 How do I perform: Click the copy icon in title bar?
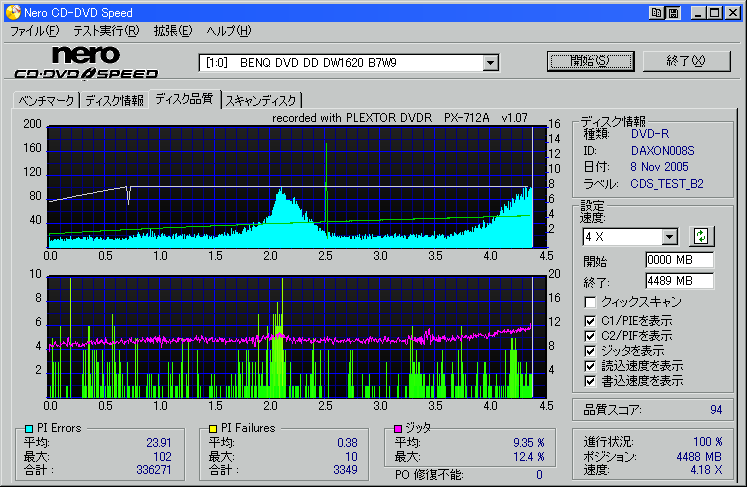coord(656,12)
